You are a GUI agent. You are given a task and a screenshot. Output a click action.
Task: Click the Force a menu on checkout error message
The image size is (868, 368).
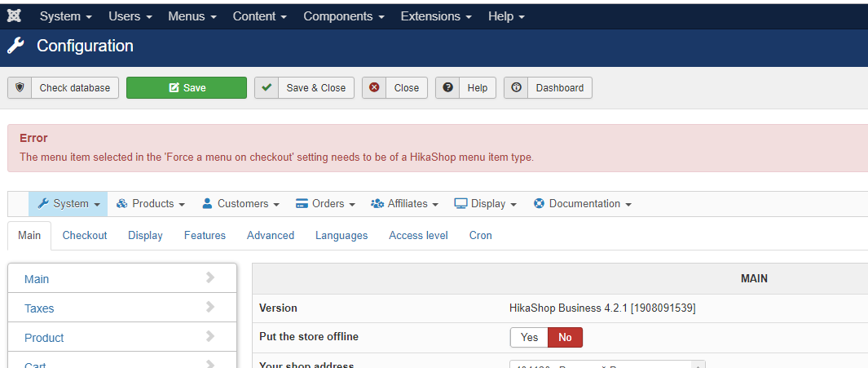click(x=277, y=157)
